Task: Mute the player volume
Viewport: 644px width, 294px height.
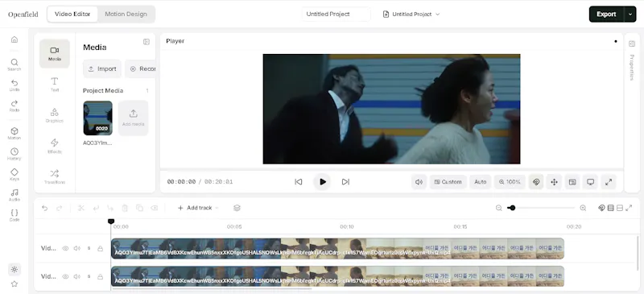Action: click(419, 182)
